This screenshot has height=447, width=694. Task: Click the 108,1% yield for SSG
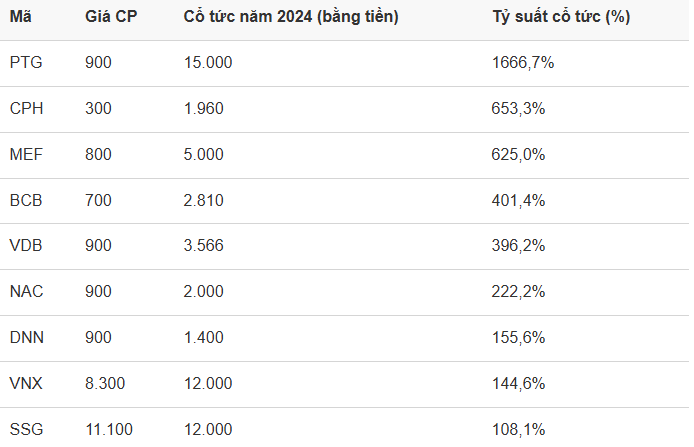518,429
